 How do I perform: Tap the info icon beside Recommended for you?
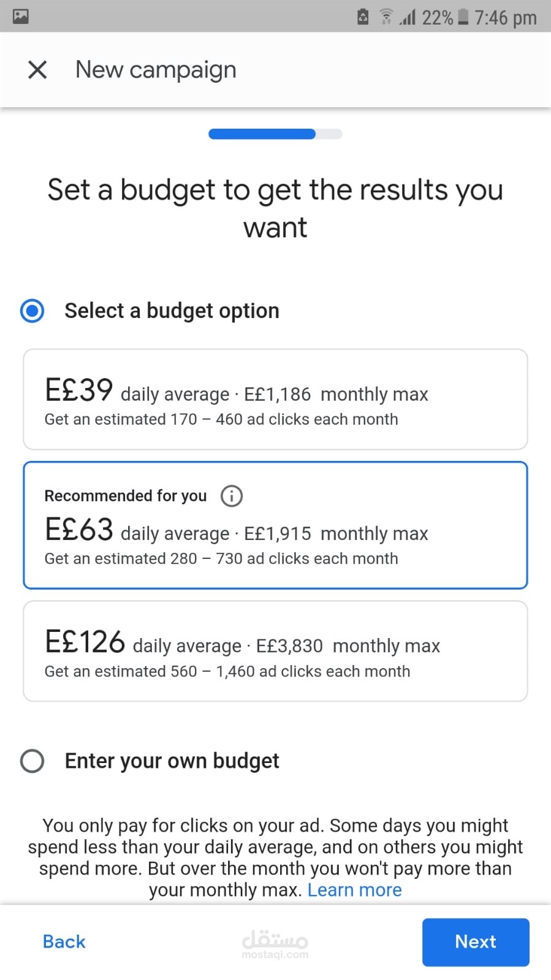point(232,495)
